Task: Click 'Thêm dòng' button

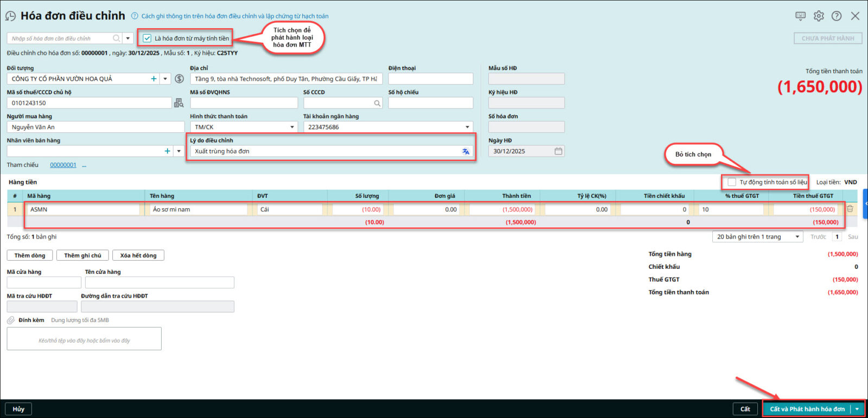Action: coord(30,255)
